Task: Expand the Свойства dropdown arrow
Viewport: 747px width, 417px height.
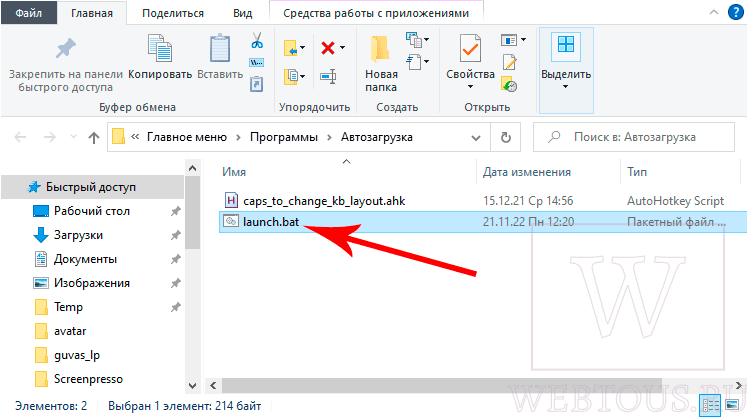Action: (470, 87)
